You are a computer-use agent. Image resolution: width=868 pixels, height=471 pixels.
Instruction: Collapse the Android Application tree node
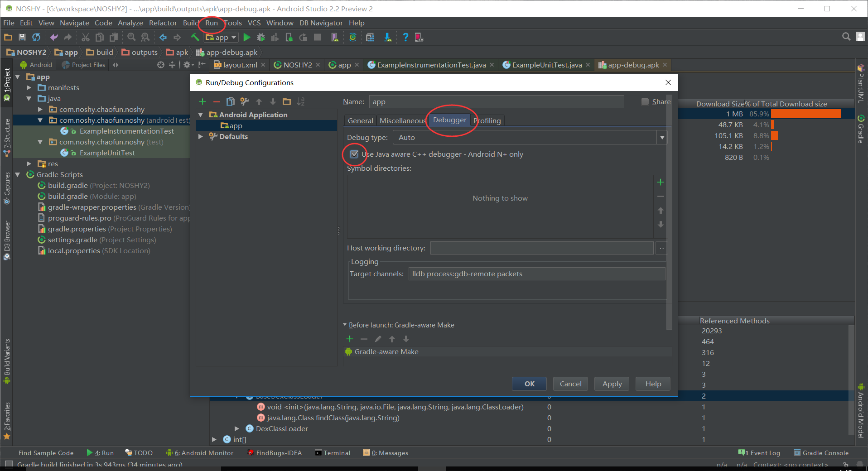201,115
